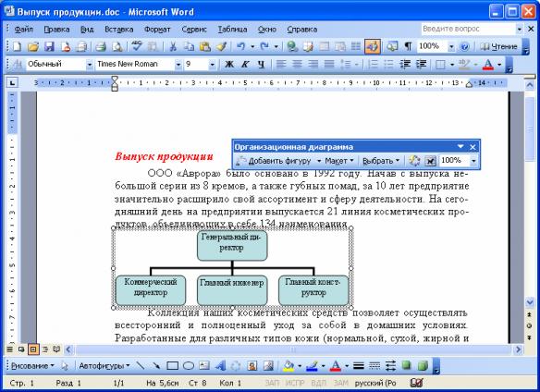Open the Таблица menu

(x=232, y=30)
